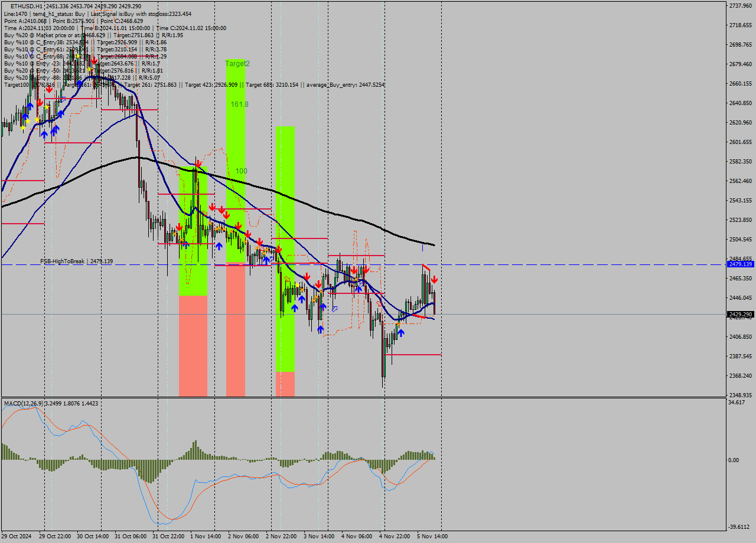Click the '29 Oct 2024' time axis label
Image resolution: width=756 pixels, height=543 pixels.
[17, 537]
